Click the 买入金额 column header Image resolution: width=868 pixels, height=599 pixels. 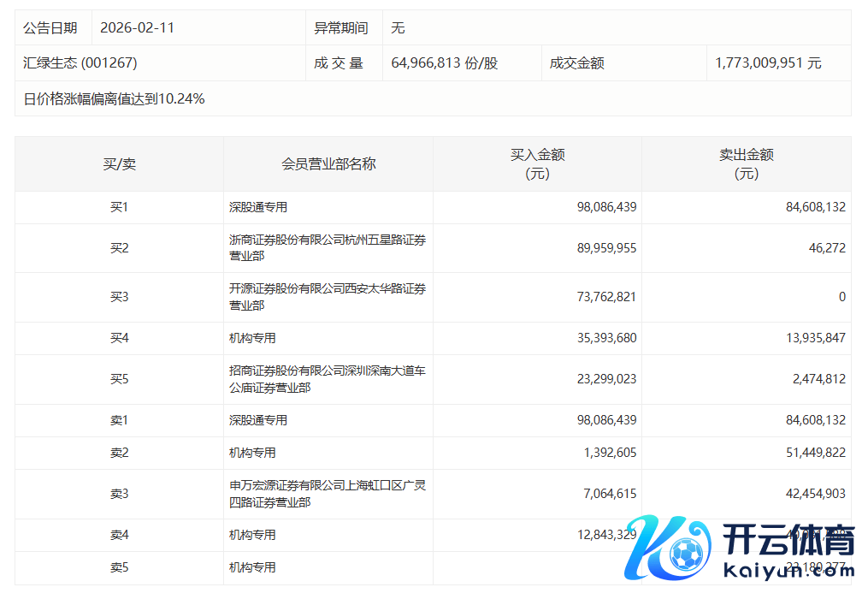pyautogui.click(x=537, y=163)
